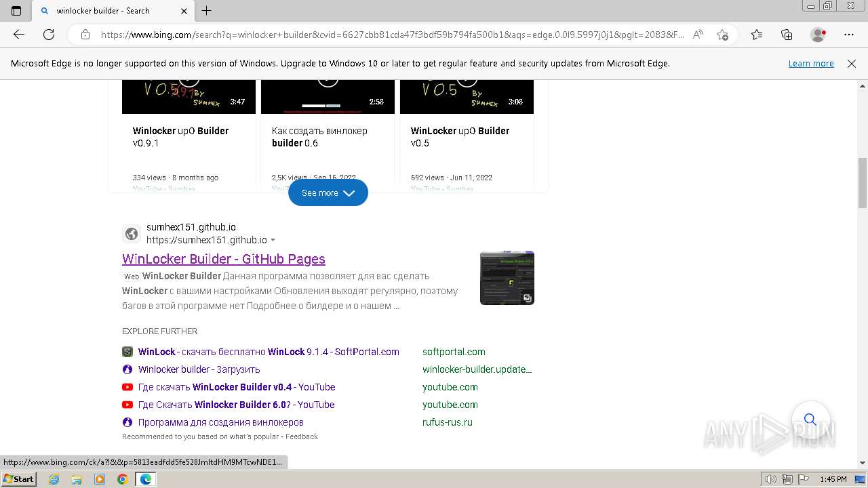Expand more videos with See more

[328, 192]
